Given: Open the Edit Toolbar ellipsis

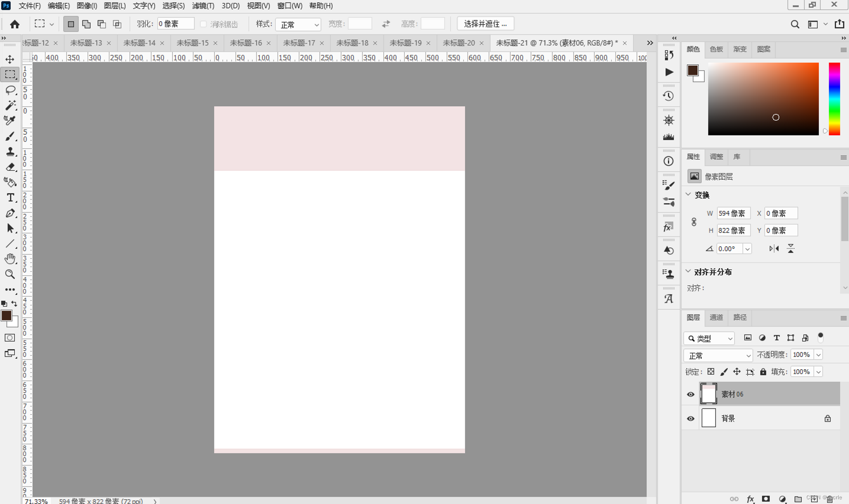Looking at the screenshot, I should click(x=10, y=289).
